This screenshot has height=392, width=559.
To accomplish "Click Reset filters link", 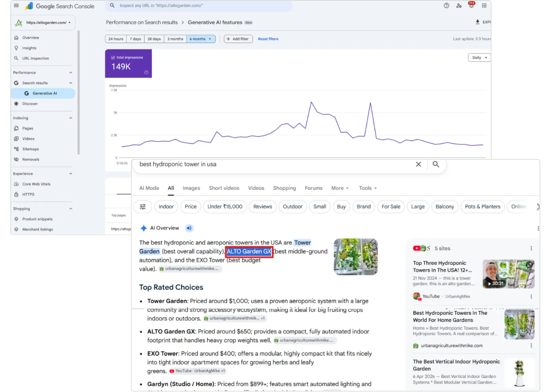I will pyautogui.click(x=268, y=39).
